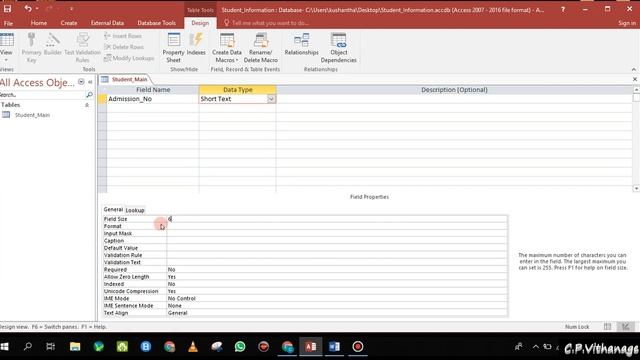Open Data Type dropdown for Admission_No

[271, 99]
